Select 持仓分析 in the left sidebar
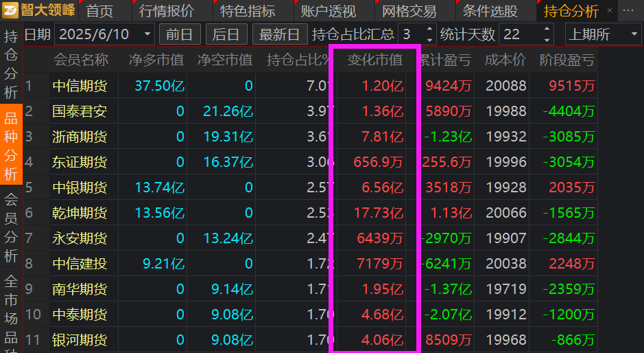The width and height of the screenshot is (644, 353). point(11,65)
